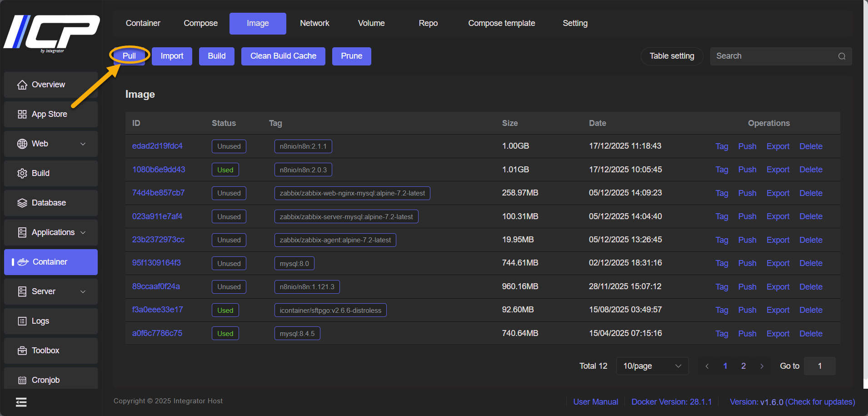The height and width of the screenshot is (416, 868).
Task: Switch to the Compose tab
Action: (x=200, y=23)
